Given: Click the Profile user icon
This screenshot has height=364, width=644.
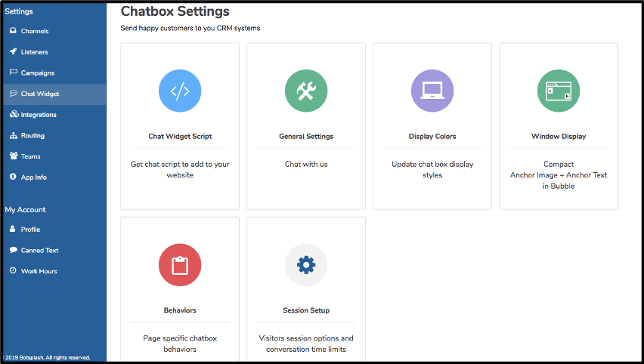Looking at the screenshot, I should point(13,229).
